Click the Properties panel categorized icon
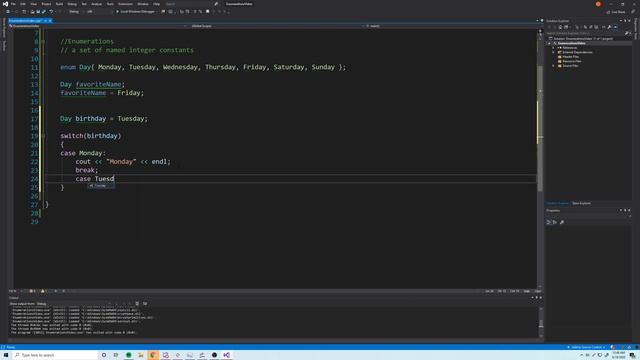Image resolution: width=640 pixels, height=360 pixels. [549, 222]
